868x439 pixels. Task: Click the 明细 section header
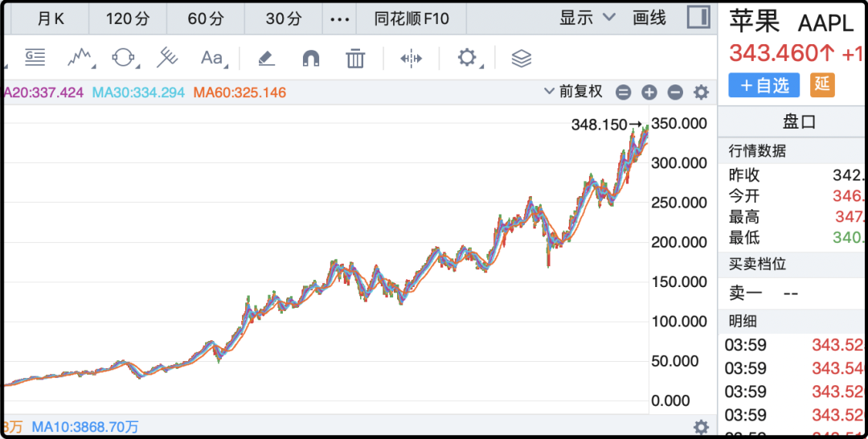click(x=743, y=321)
